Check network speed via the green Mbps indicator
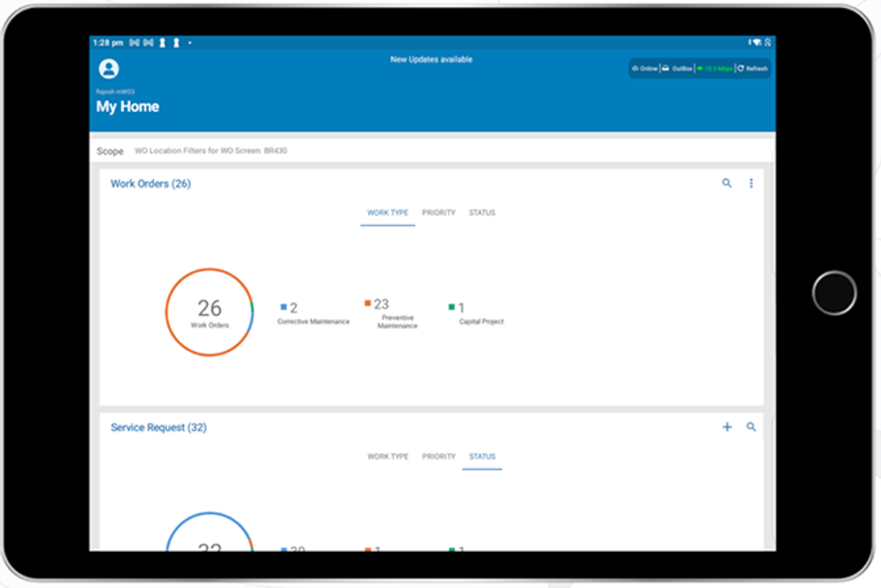Screen dimensions: 881x588 pos(714,68)
